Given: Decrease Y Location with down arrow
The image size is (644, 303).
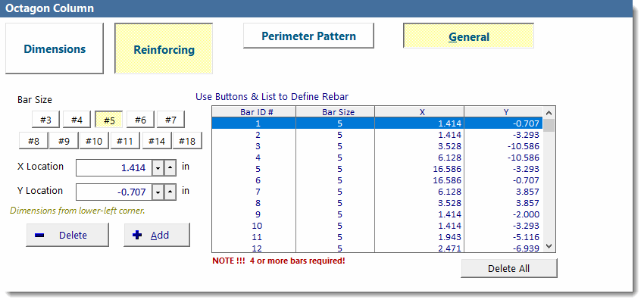Looking at the screenshot, I should [158, 192].
